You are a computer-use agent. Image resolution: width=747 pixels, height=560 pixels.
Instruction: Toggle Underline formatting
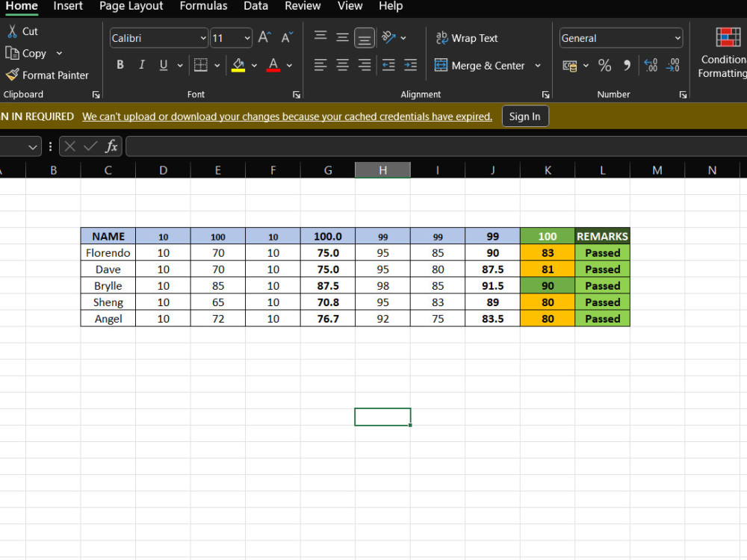point(164,65)
